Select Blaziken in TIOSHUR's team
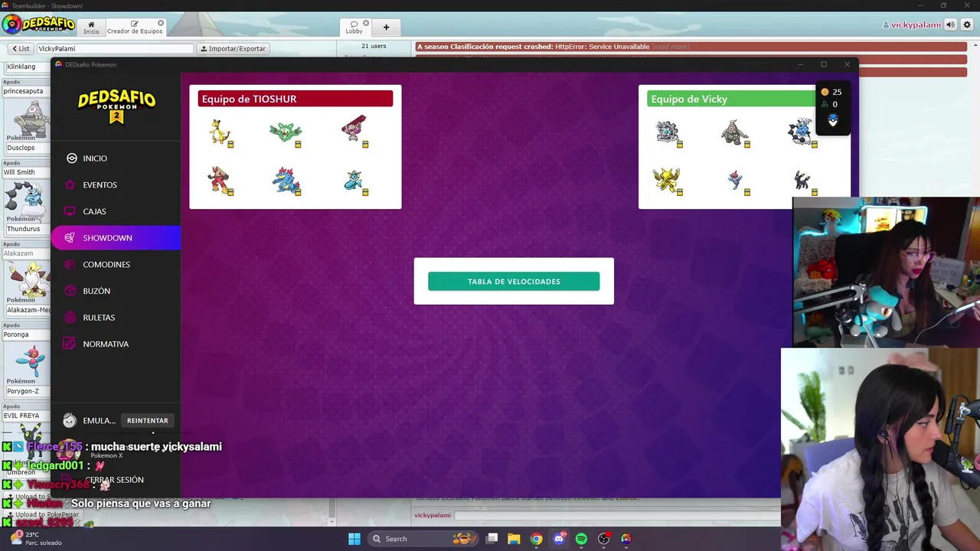This screenshot has height=551, width=980. 220,181
